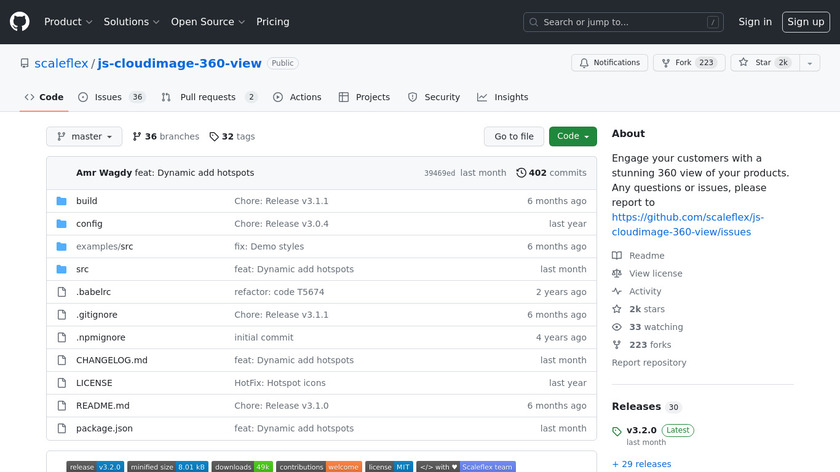Click the license scale icon
Viewport: 840px width, 472px height.
pos(617,273)
